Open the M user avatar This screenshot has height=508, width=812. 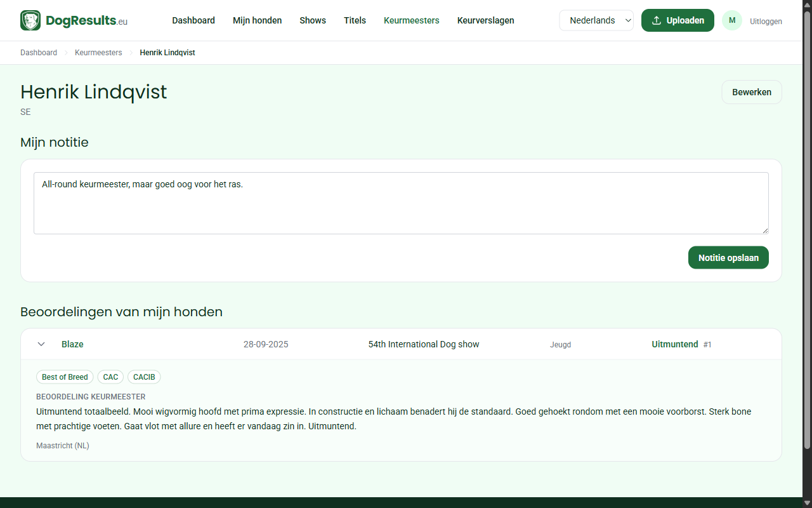(x=732, y=20)
